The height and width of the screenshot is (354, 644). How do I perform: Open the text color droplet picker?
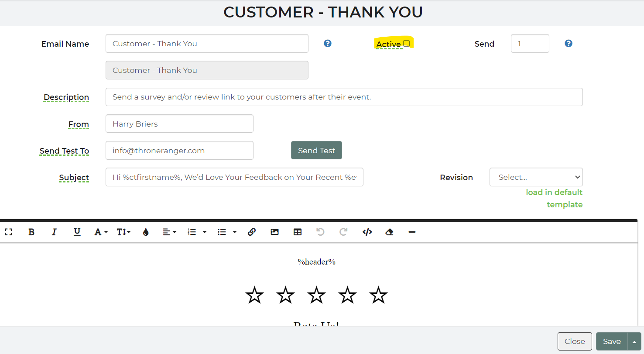pos(146,232)
